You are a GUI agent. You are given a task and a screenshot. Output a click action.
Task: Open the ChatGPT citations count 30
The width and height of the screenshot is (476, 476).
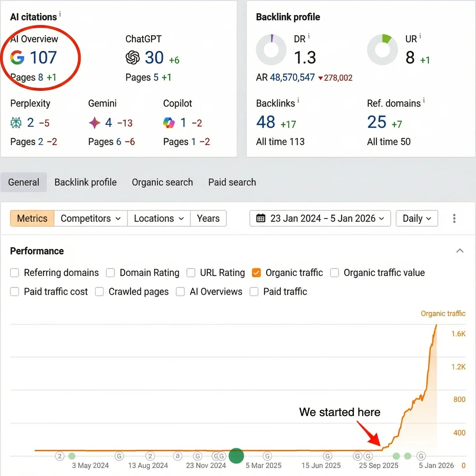[154, 58]
